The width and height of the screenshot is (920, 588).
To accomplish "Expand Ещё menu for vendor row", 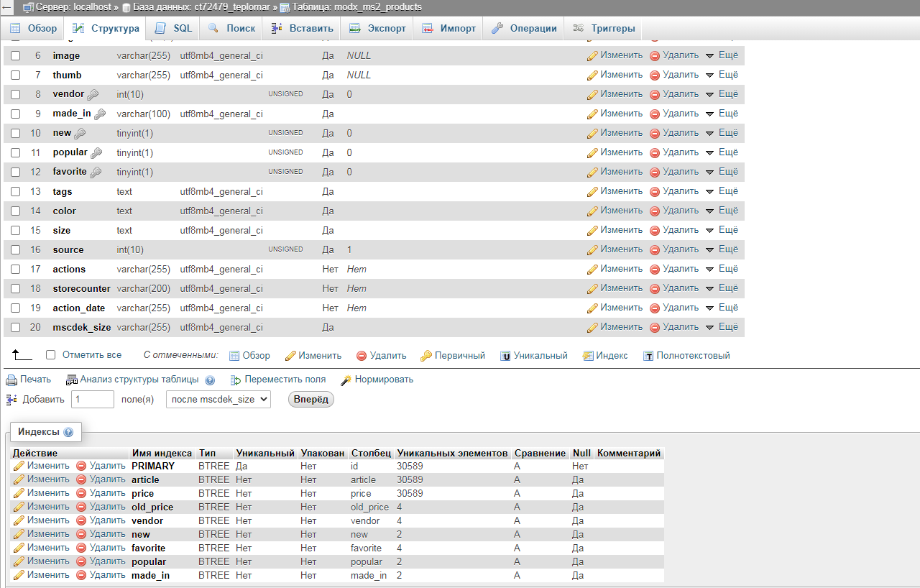I will 722,94.
